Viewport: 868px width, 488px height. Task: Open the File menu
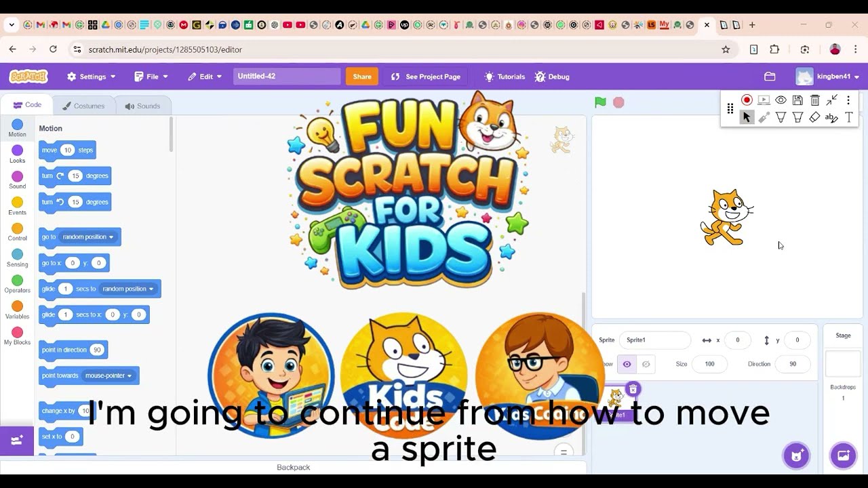pyautogui.click(x=151, y=77)
